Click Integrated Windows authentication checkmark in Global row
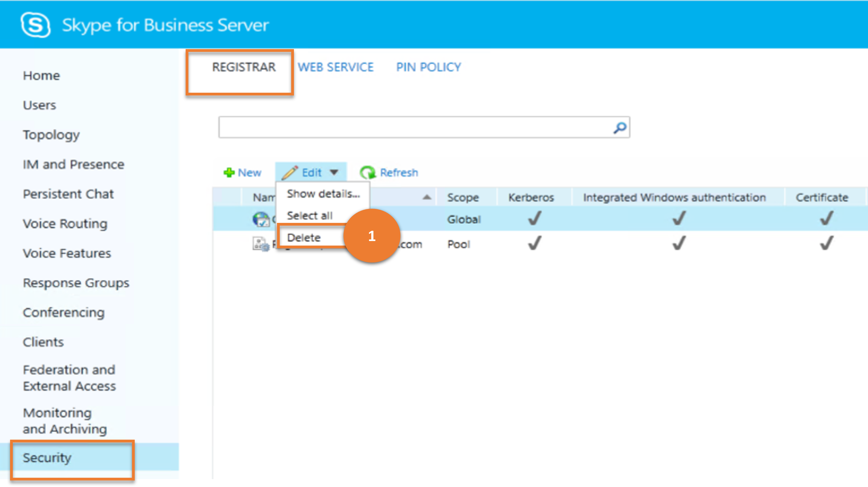The image size is (868, 487). (679, 218)
